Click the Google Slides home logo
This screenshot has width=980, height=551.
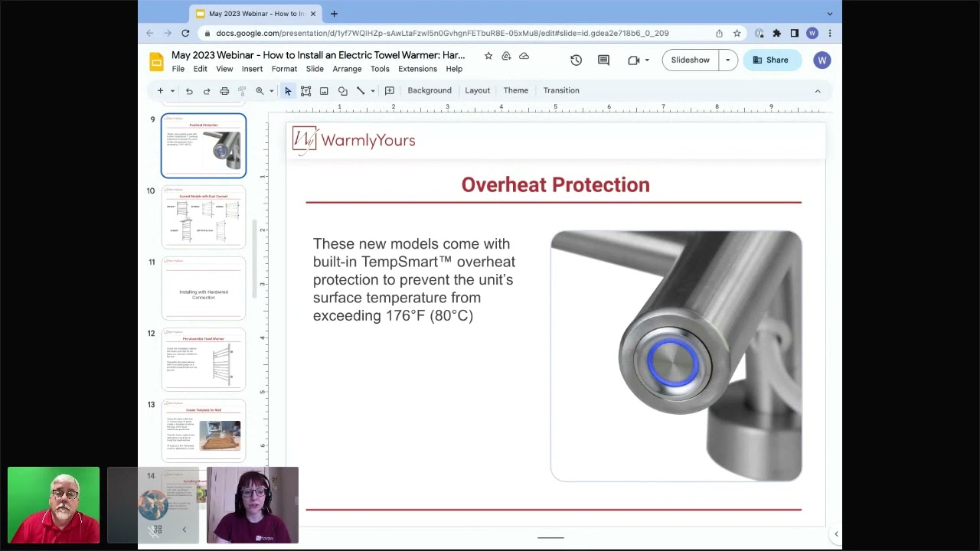[156, 61]
